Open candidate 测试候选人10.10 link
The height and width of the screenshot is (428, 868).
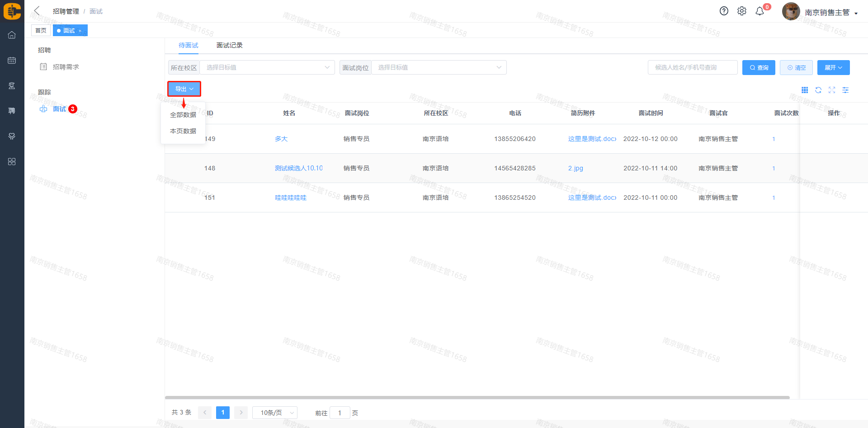click(x=298, y=168)
